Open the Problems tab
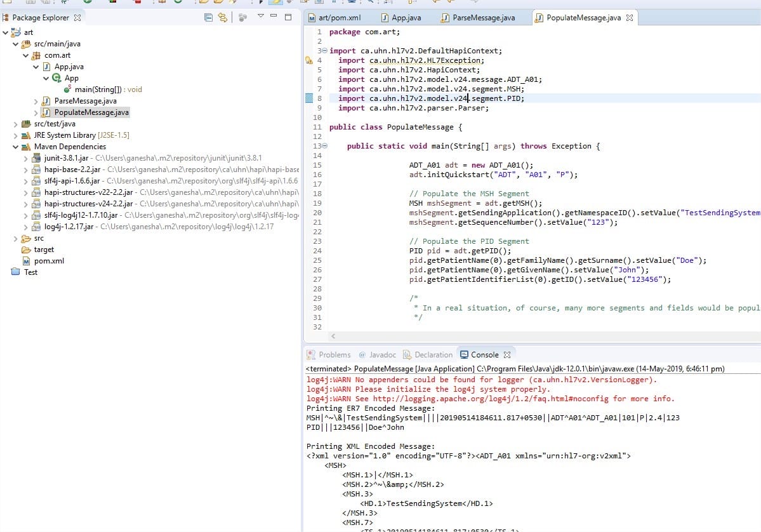The image size is (761, 532). tap(329, 355)
